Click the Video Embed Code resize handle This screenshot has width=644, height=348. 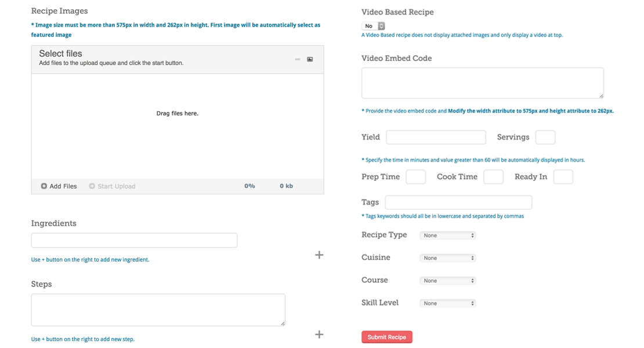[601, 96]
